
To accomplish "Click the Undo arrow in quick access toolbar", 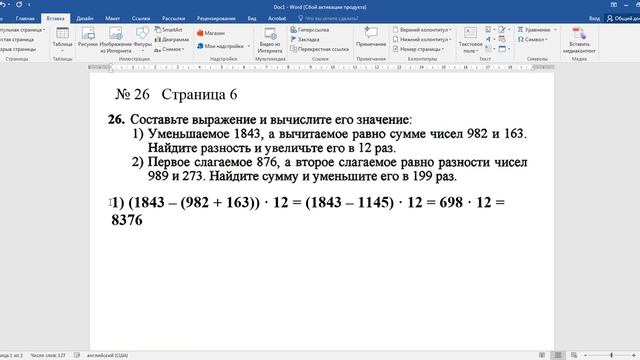I will [x=2, y=4].
